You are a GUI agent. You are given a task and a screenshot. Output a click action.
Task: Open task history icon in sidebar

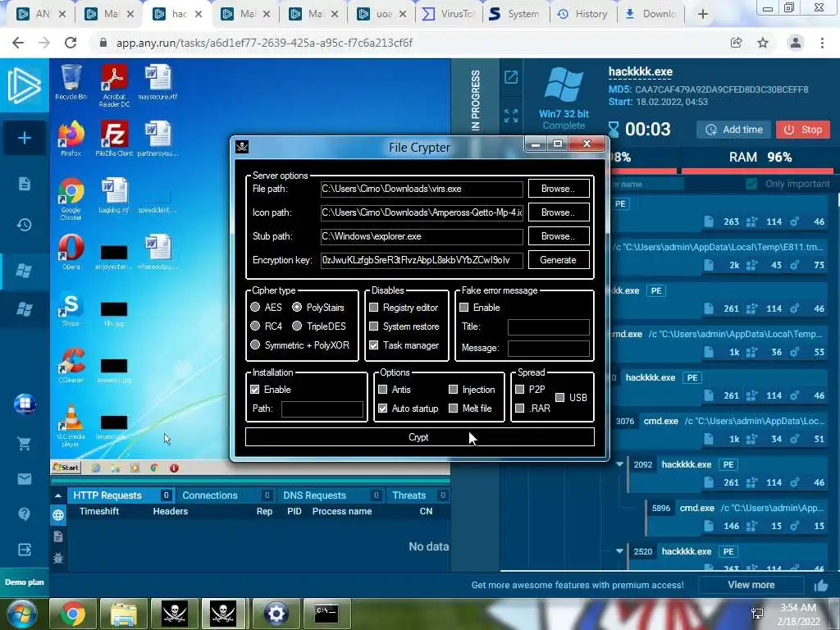click(24, 225)
